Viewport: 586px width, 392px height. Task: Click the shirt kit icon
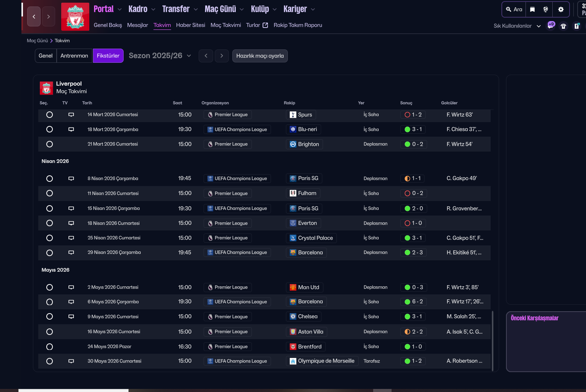[x=563, y=26]
